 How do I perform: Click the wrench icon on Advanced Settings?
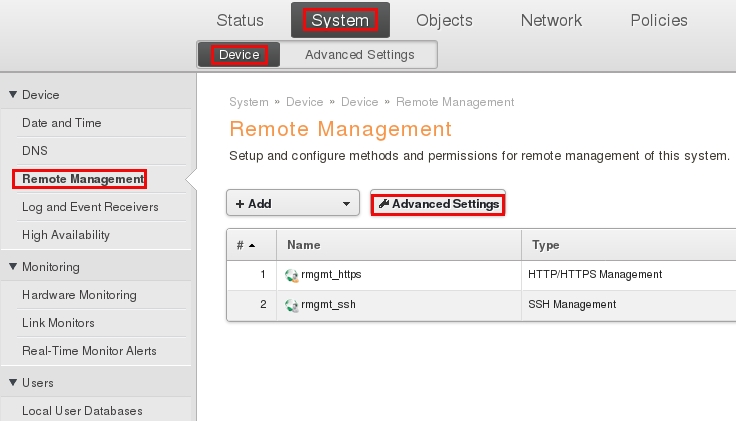tap(384, 204)
